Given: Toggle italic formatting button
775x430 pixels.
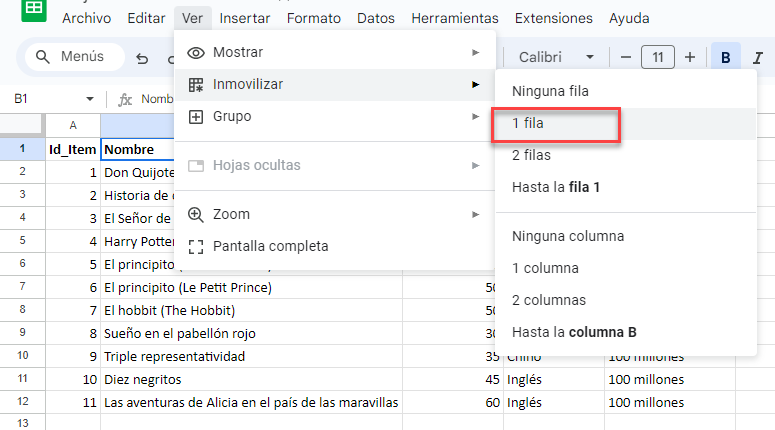Looking at the screenshot, I should (758, 58).
